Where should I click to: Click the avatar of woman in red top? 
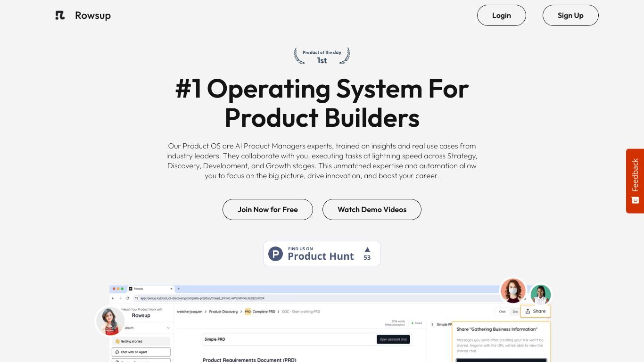(x=110, y=321)
